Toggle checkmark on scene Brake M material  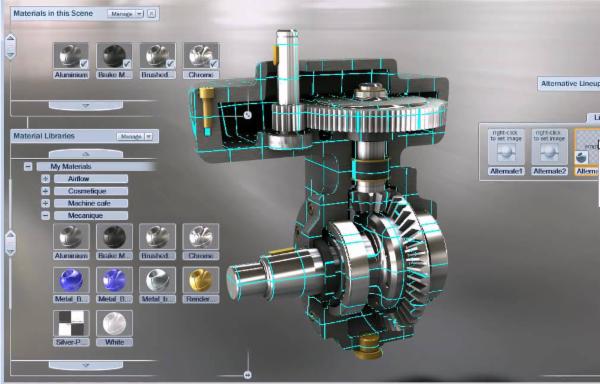tap(127, 63)
